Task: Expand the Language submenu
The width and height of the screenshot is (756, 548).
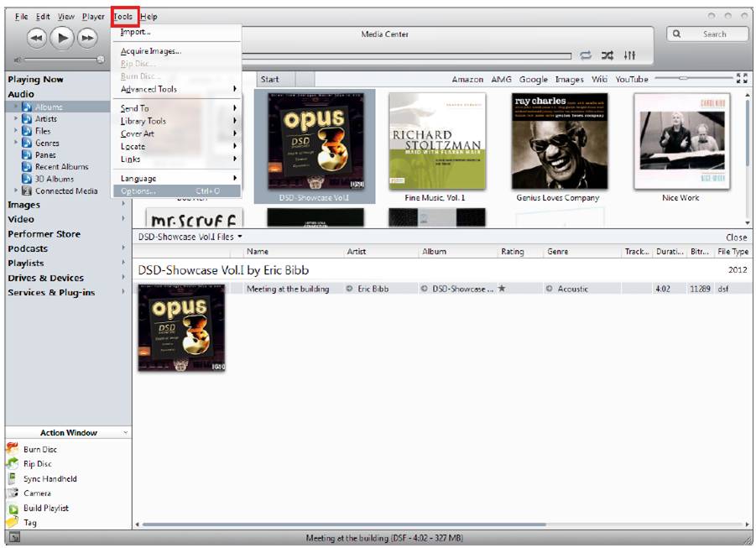Action: coord(177,179)
